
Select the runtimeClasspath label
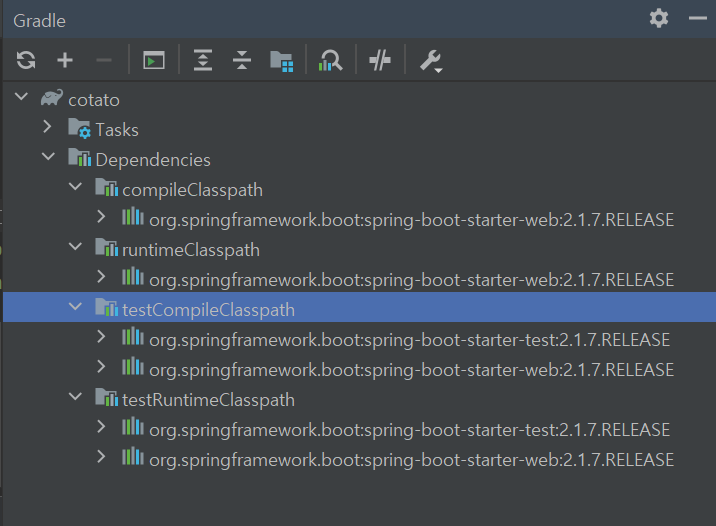click(x=191, y=250)
